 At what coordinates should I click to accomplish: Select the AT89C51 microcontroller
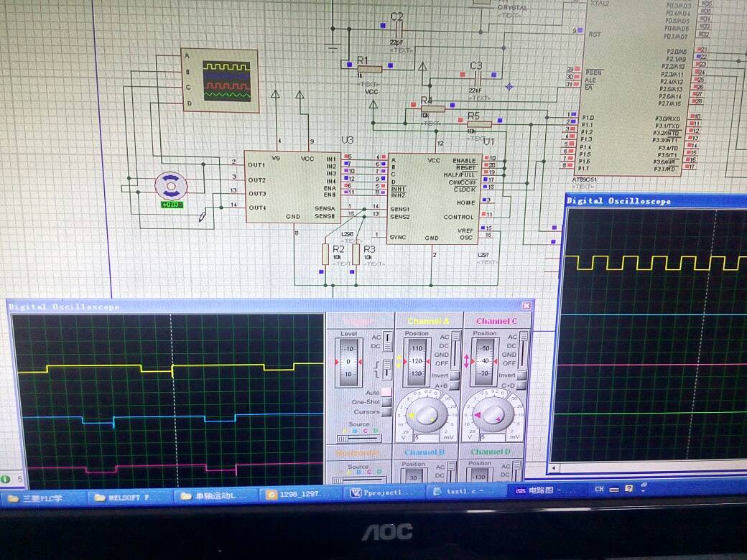click(634, 88)
